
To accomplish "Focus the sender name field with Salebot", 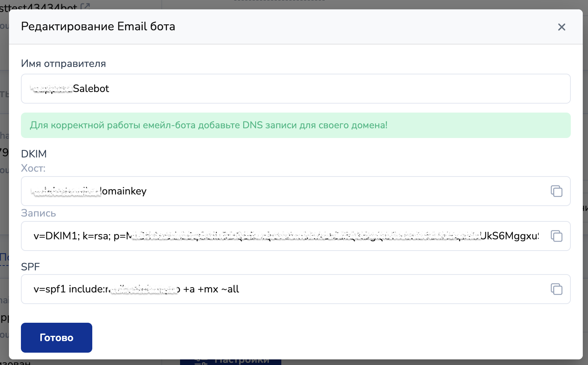I will point(295,89).
